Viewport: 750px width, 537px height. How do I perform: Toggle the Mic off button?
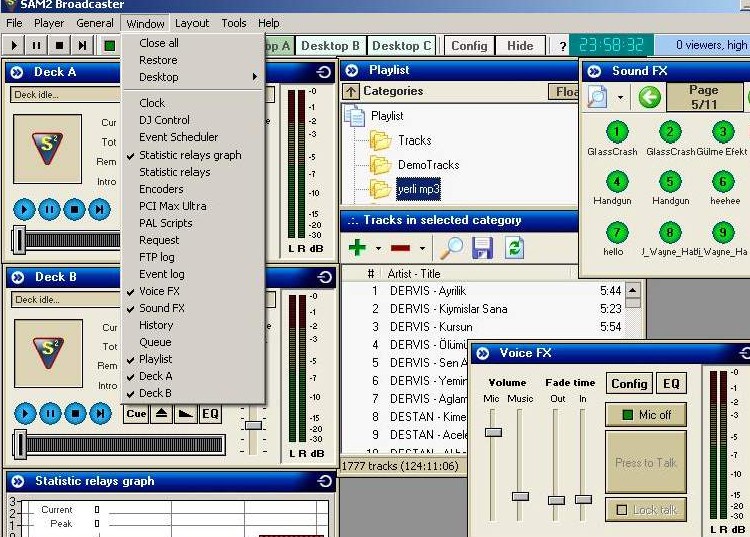click(646, 415)
